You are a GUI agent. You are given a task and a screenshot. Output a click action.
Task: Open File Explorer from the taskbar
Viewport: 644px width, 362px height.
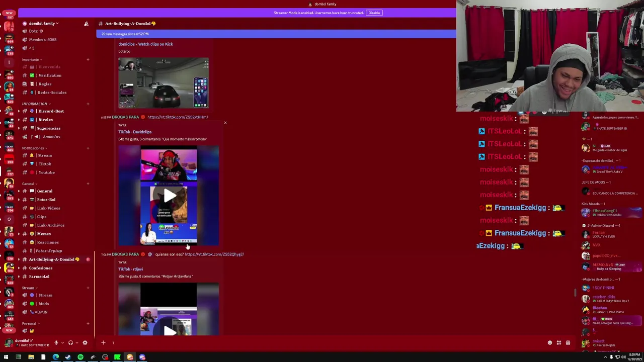pos(31,357)
